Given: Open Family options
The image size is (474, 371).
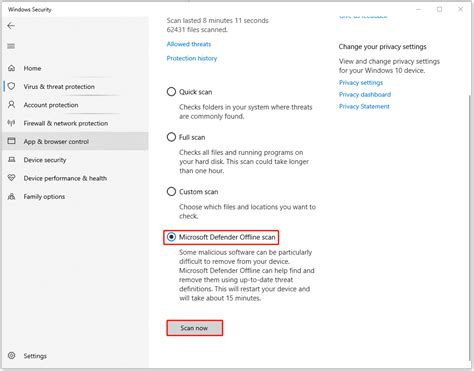Looking at the screenshot, I should tap(75, 196).
